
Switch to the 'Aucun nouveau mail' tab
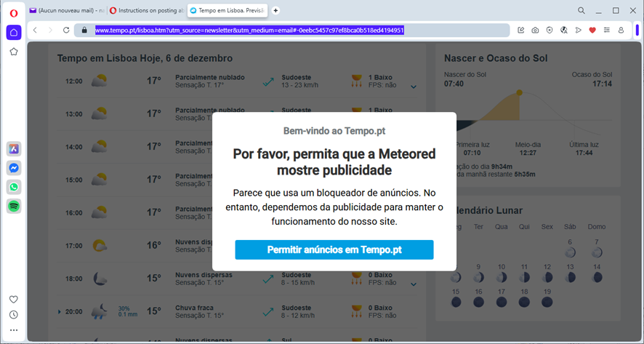(67, 11)
